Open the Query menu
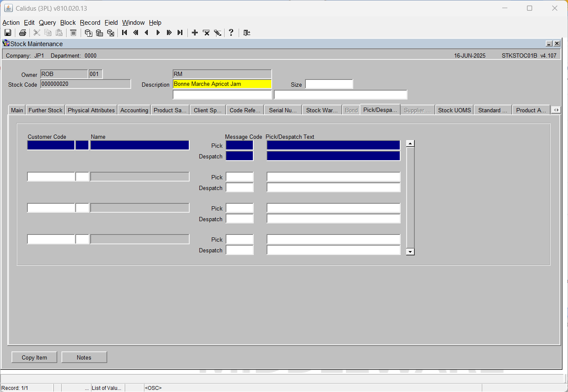Viewport: 568px width, 392px height. pyautogui.click(x=47, y=23)
